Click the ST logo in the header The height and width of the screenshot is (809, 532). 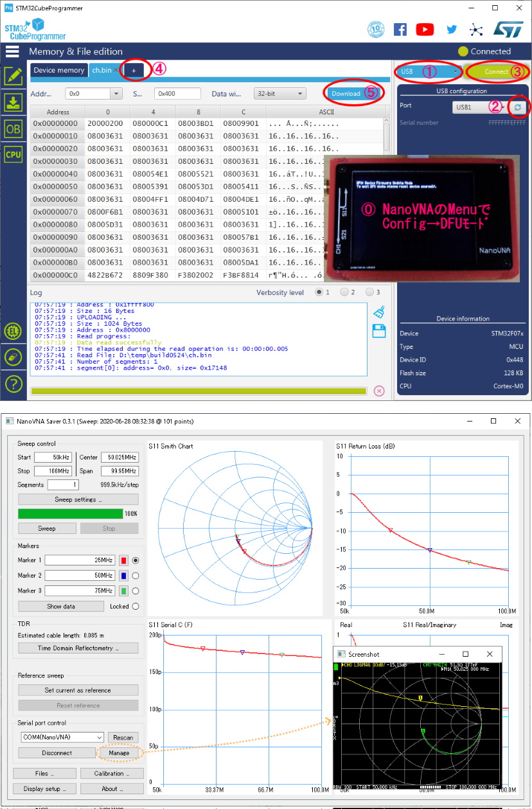[x=508, y=29]
